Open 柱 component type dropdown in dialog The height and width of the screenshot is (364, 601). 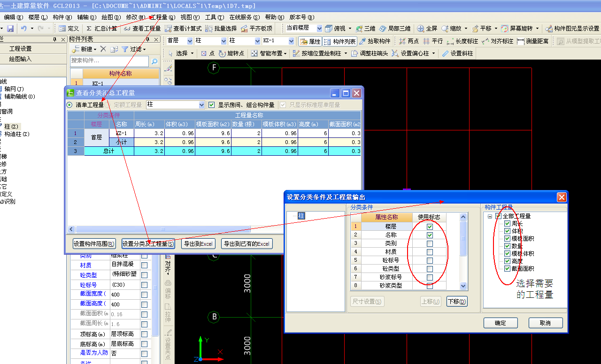point(202,105)
